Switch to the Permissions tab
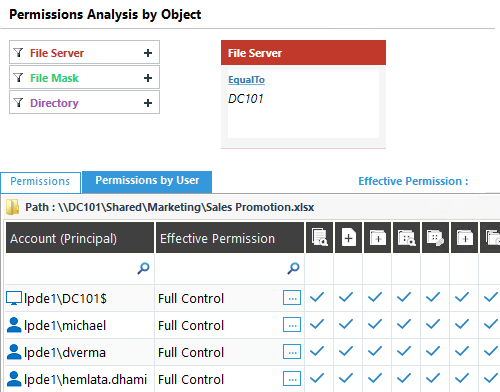 pyautogui.click(x=40, y=182)
